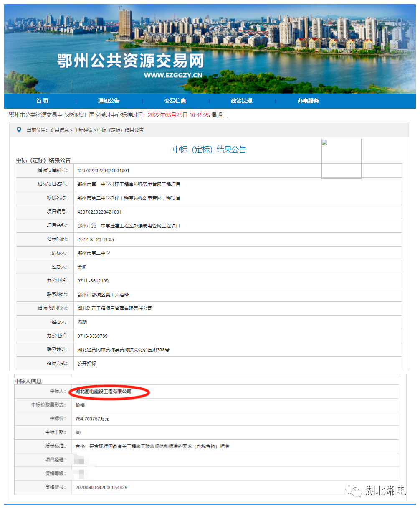Click the 鄂州公共资源交易网 banner logo
The height and width of the screenshot is (509, 420).
click(129, 62)
